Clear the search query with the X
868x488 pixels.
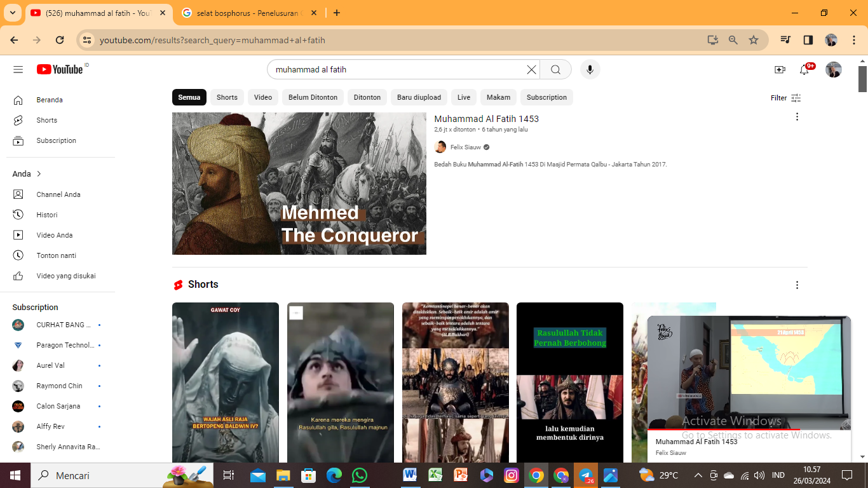(531, 70)
